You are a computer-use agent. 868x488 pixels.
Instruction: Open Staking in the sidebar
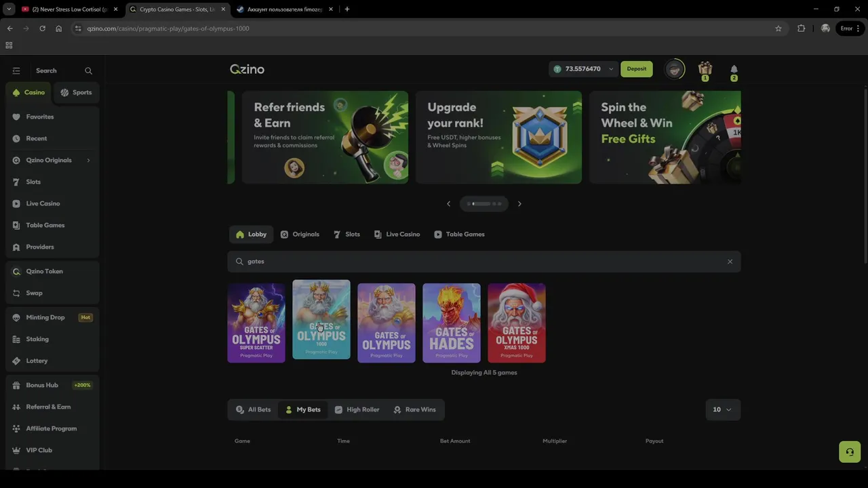pos(52,339)
